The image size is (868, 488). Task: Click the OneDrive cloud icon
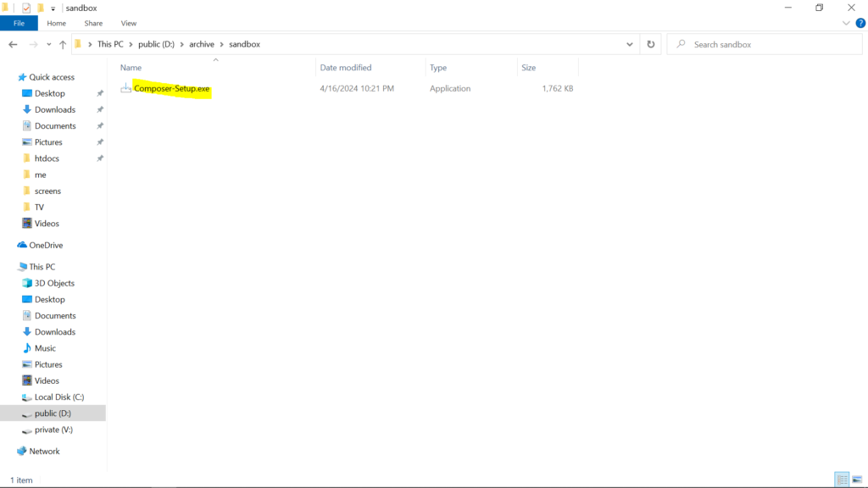click(x=21, y=245)
